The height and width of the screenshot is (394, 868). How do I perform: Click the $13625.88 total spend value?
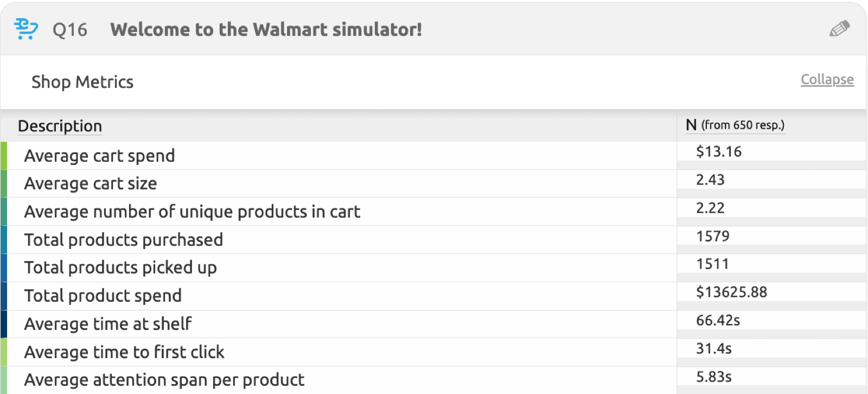pos(731,292)
